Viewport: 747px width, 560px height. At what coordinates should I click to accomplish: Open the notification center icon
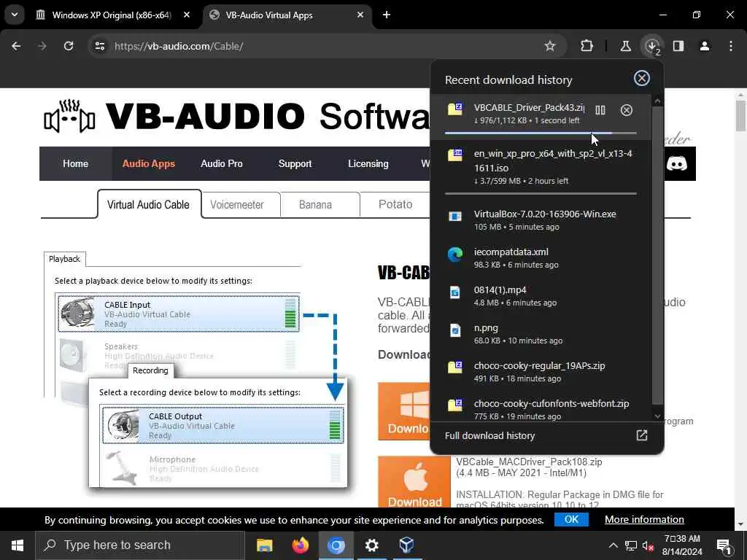click(724, 545)
